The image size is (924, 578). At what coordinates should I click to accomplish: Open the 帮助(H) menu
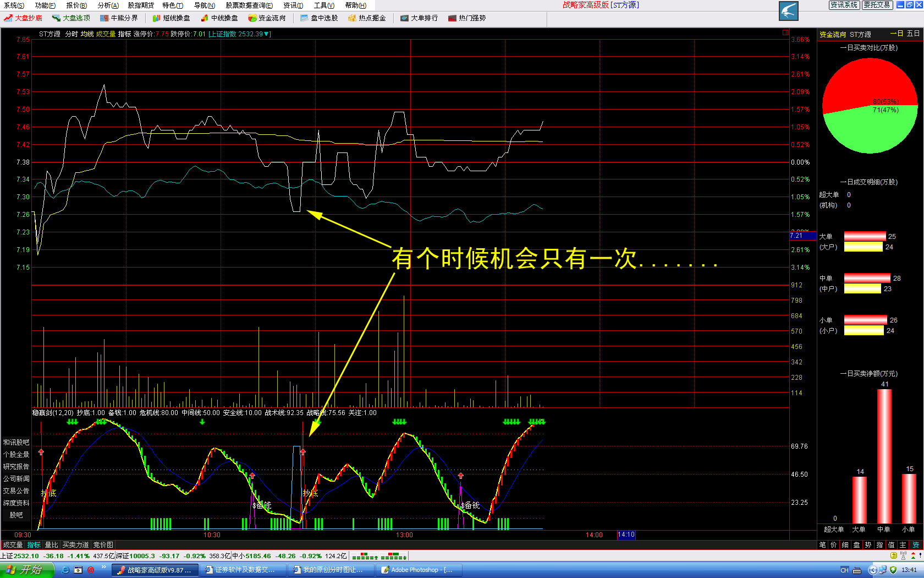pyautogui.click(x=356, y=6)
